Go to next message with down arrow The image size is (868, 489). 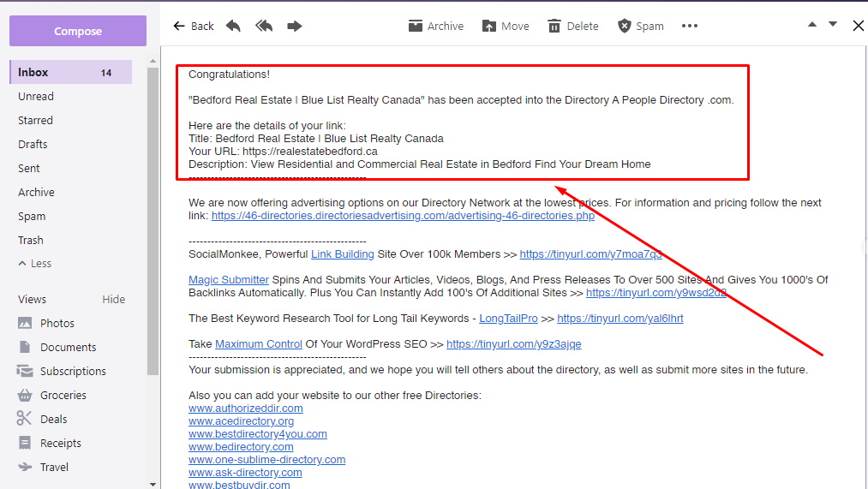pyautogui.click(x=833, y=25)
